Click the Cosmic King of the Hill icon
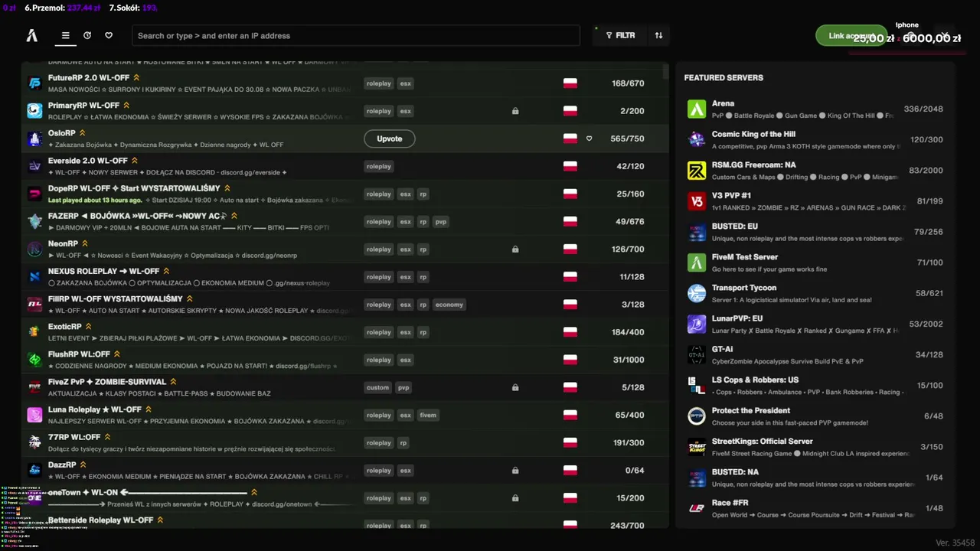This screenshot has width=980, height=551. click(697, 140)
